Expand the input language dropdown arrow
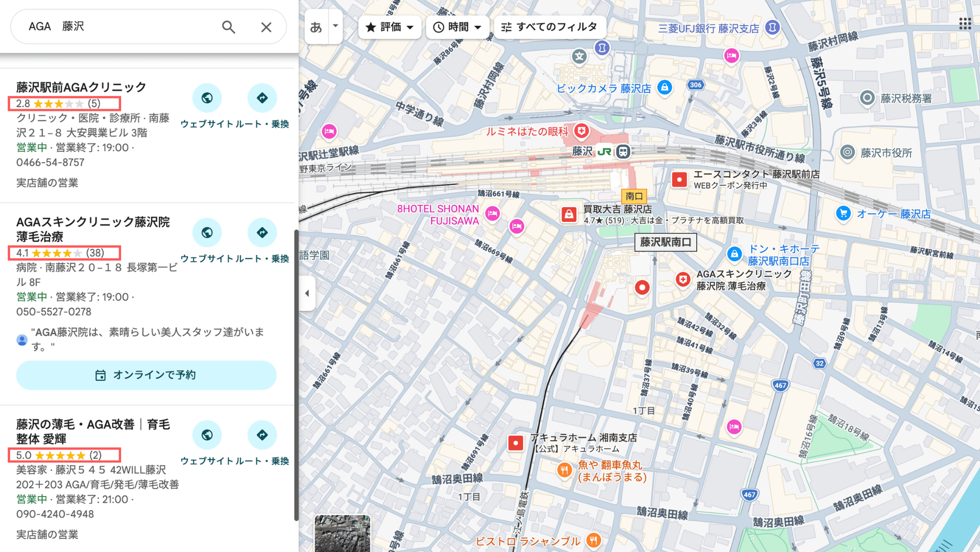This screenshot has width=980, height=552. 335,26
